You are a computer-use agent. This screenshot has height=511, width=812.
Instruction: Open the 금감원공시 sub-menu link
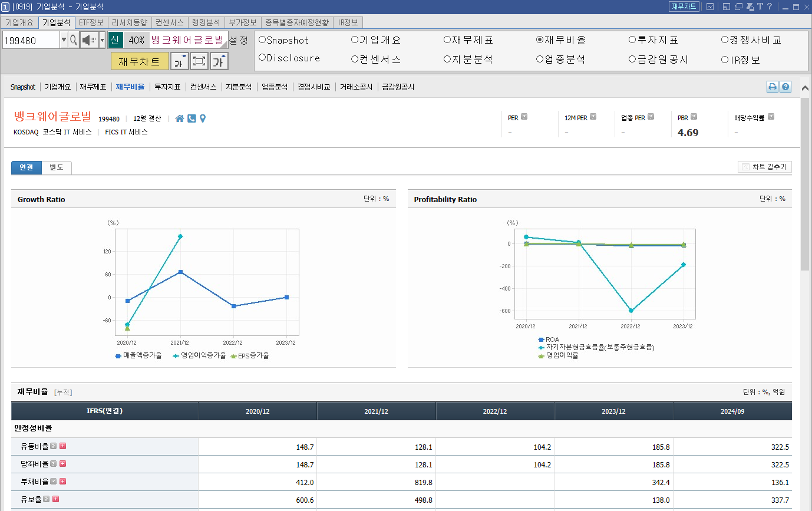click(398, 87)
